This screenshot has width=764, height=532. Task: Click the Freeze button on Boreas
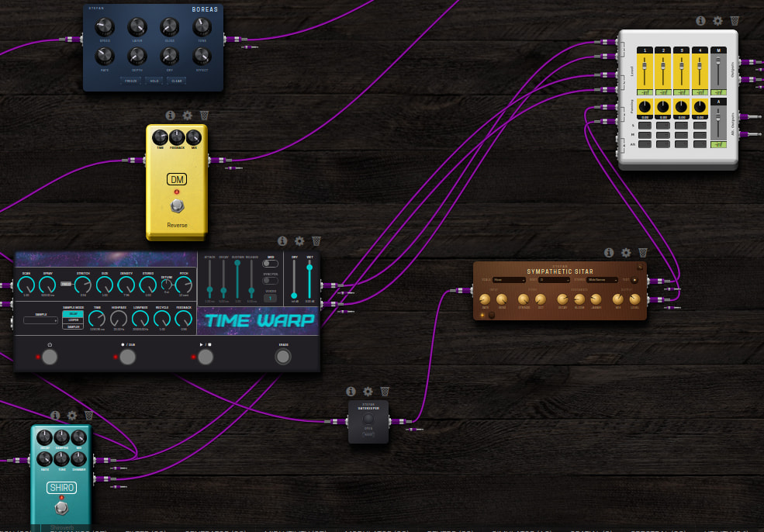click(131, 81)
